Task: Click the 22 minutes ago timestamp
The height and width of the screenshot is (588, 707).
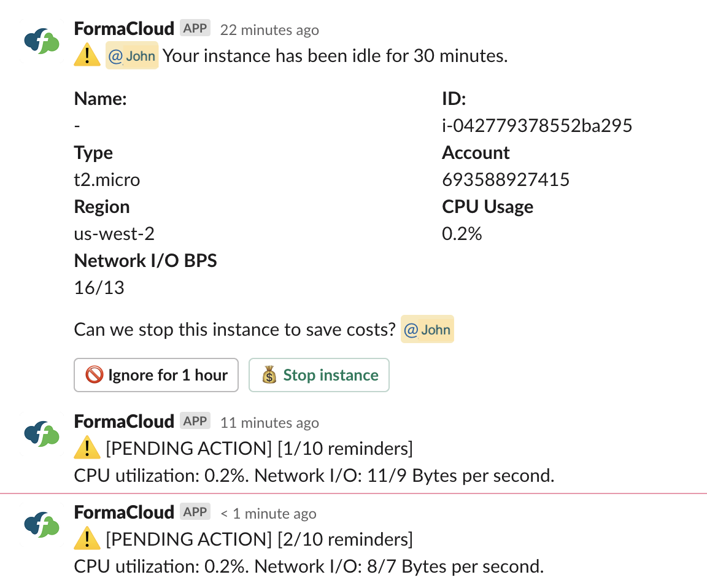Action: pos(269,29)
